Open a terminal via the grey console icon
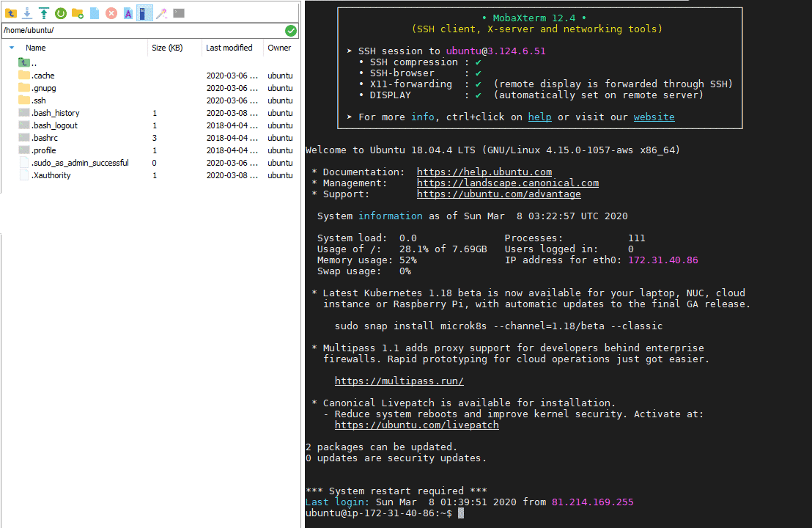 pyautogui.click(x=179, y=13)
